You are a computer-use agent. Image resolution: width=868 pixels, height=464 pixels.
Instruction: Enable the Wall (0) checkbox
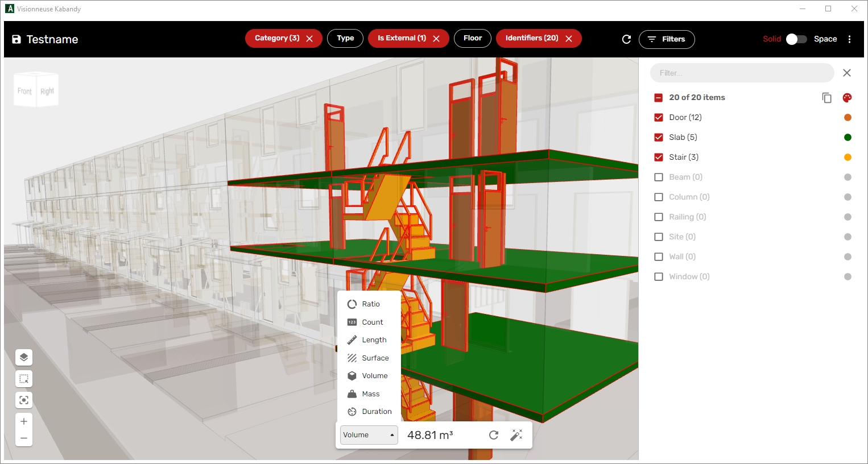click(659, 256)
